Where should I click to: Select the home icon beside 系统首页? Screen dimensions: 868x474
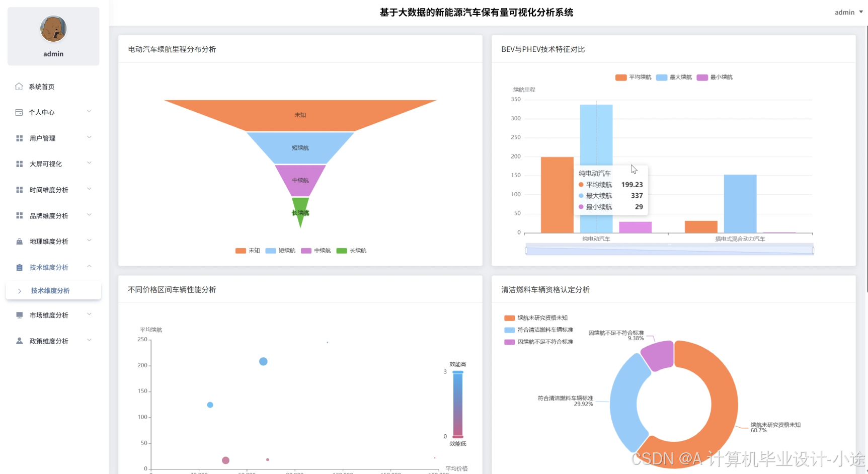18,86
